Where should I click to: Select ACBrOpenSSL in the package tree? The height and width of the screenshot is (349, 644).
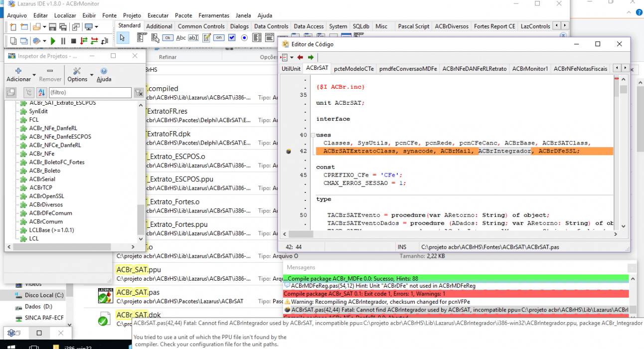point(46,196)
